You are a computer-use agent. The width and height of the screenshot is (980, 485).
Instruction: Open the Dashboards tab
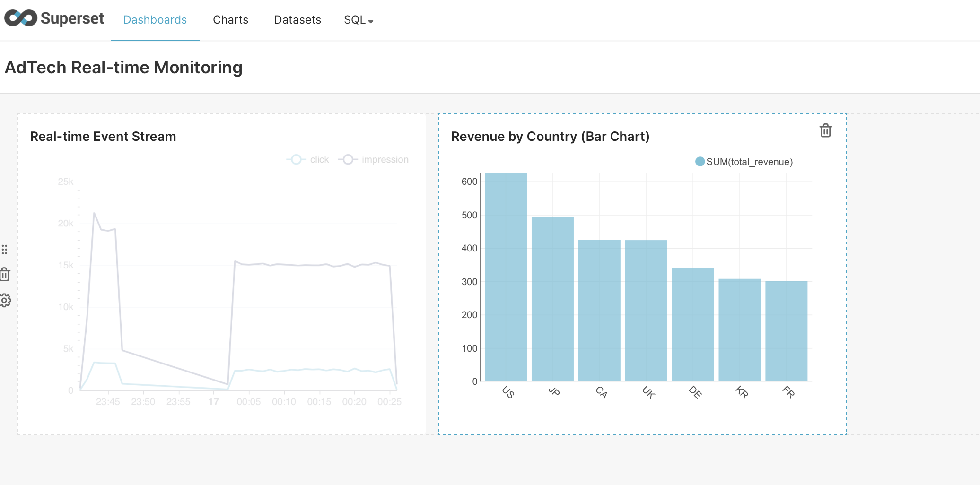click(155, 20)
